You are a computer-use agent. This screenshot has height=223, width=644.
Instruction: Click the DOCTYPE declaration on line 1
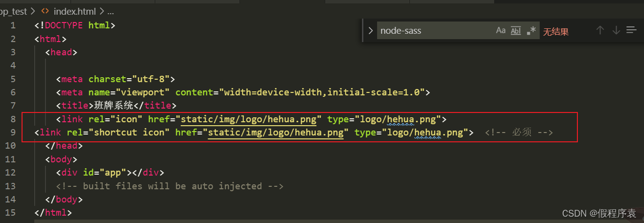75,25
